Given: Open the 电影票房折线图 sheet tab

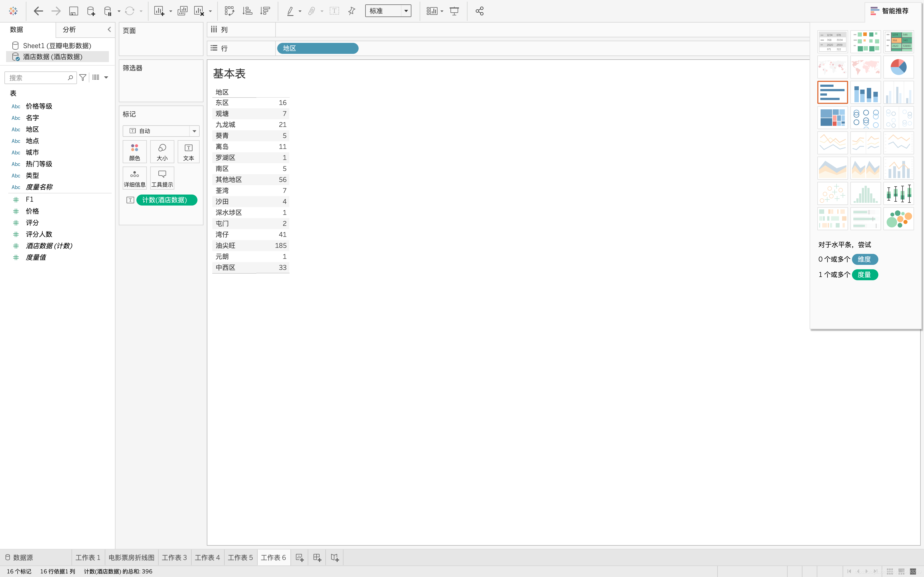Looking at the screenshot, I should pos(131,557).
